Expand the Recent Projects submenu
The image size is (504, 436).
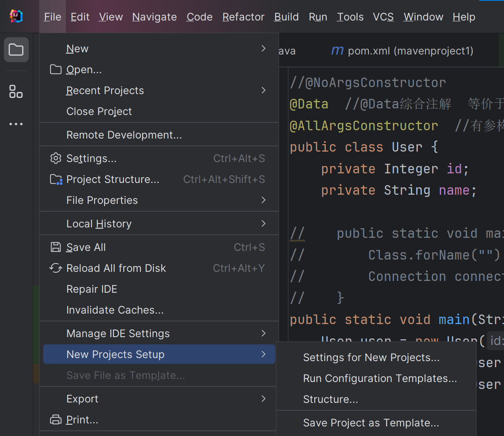point(263,90)
